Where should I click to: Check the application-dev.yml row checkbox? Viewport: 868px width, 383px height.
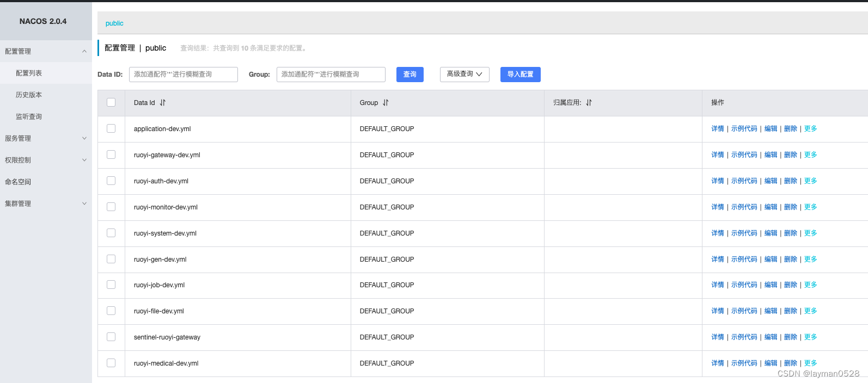[x=111, y=128]
